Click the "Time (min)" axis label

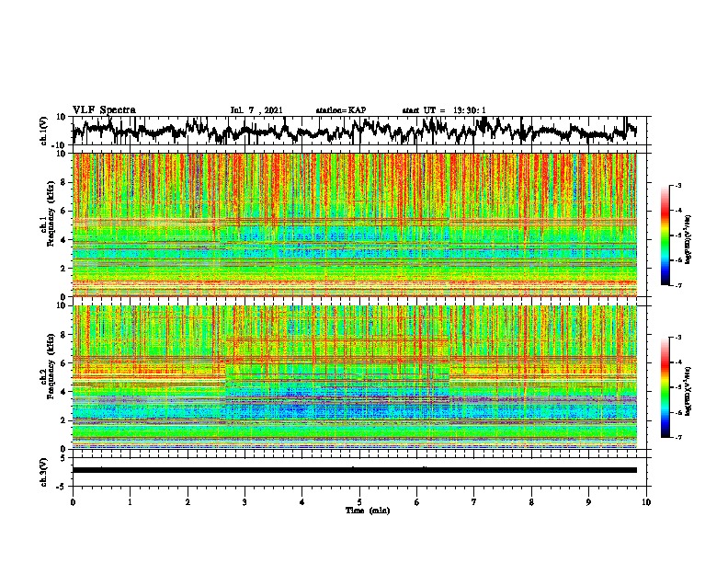pyautogui.click(x=368, y=511)
